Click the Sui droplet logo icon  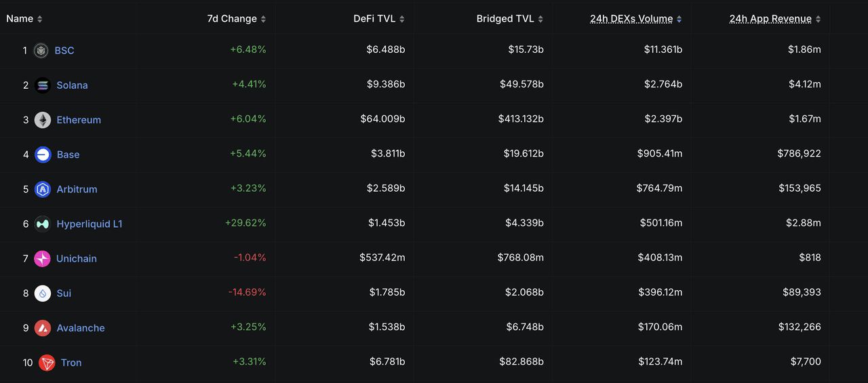click(43, 293)
